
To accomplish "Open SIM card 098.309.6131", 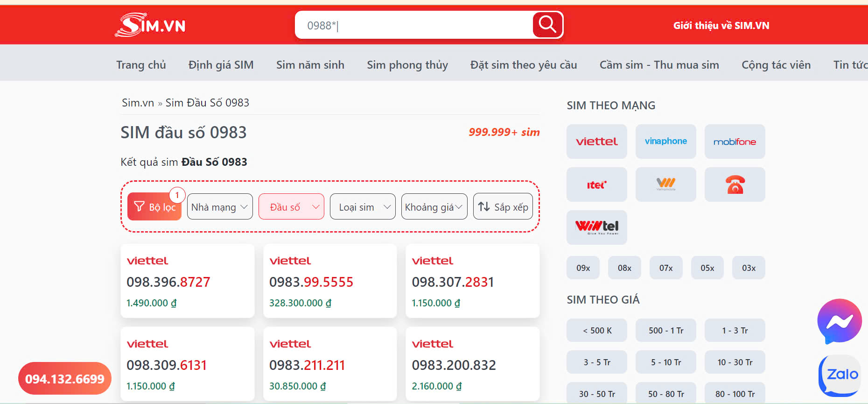I will point(188,364).
